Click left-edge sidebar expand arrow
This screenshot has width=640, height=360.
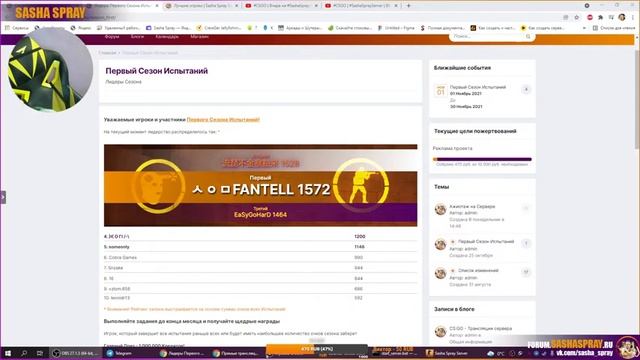(3, 197)
